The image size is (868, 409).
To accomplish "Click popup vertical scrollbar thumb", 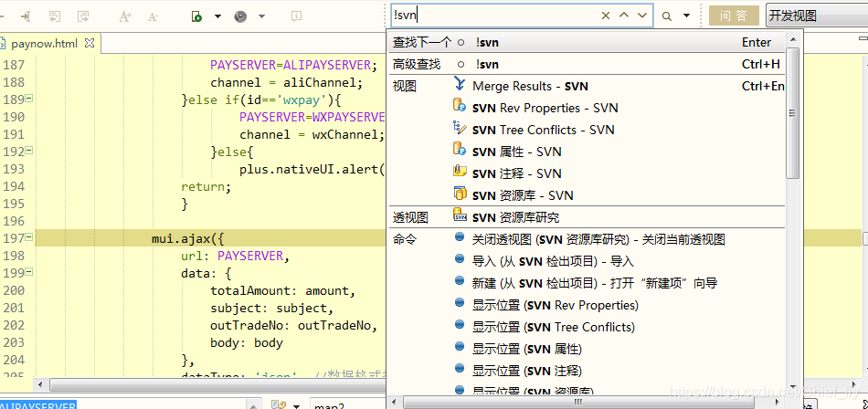I will click(x=793, y=113).
